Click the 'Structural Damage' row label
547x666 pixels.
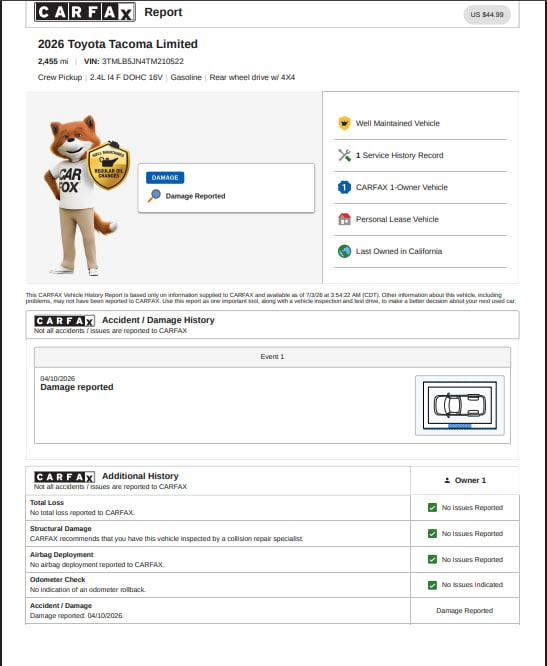61,528
